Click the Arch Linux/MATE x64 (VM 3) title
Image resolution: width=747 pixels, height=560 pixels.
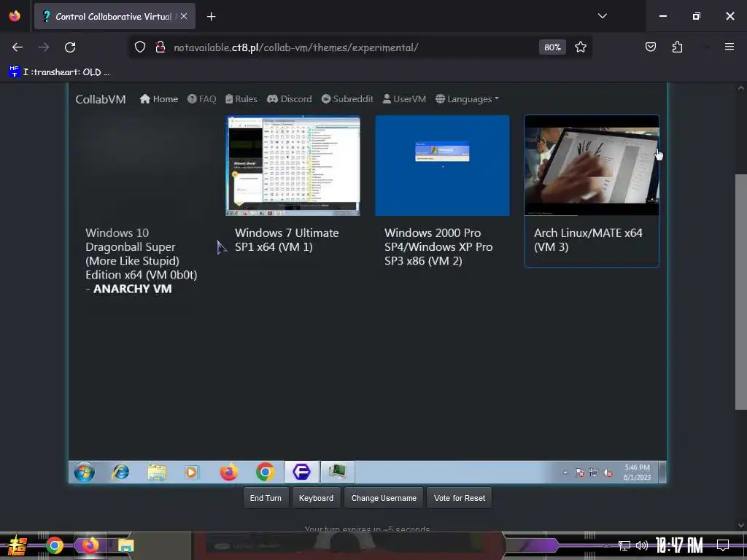588,239
